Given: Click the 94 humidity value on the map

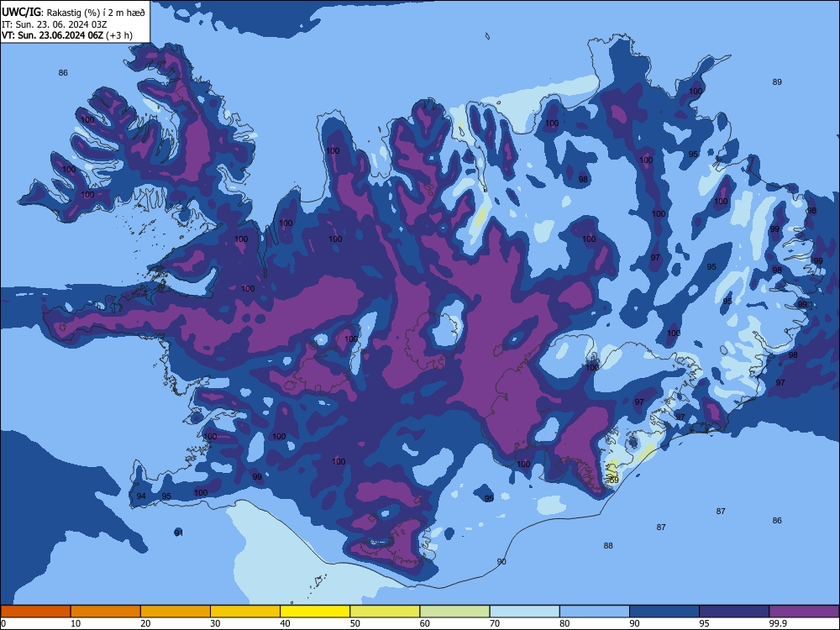Looking at the screenshot, I should (141, 496).
